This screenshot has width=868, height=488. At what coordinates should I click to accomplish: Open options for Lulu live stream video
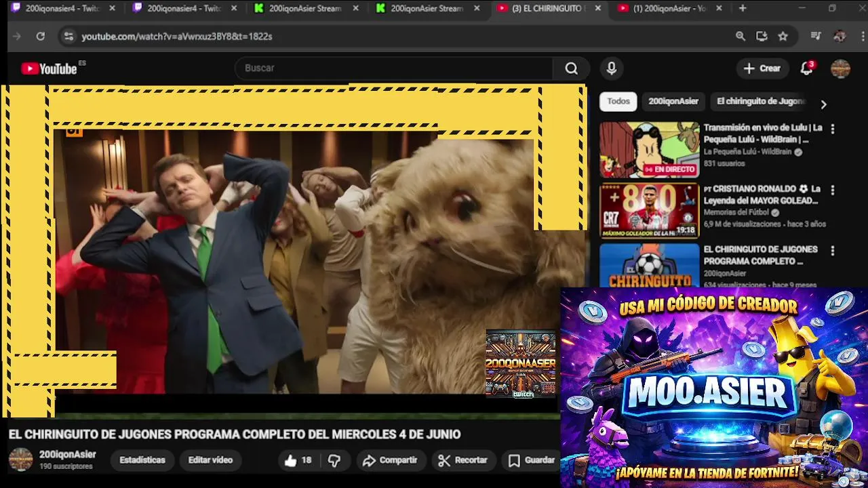[x=833, y=128]
